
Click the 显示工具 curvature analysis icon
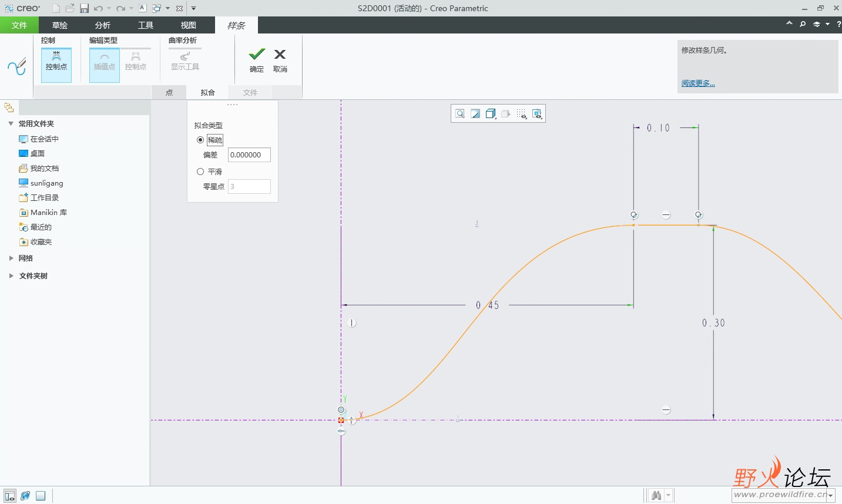point(184,61)
